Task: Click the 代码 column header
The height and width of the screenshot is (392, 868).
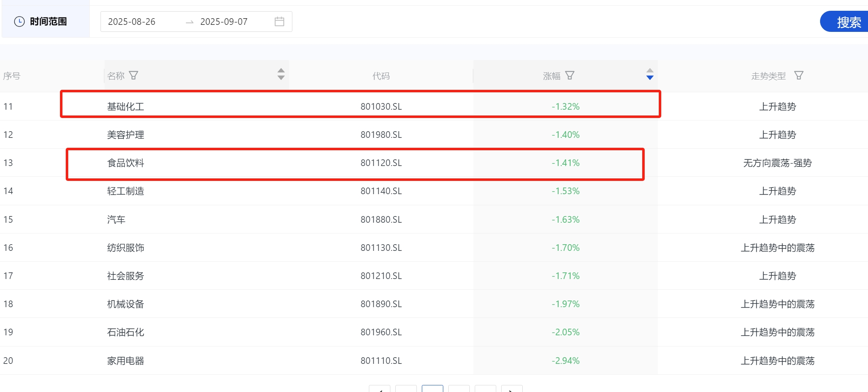Action: click(x=381, y=76)
